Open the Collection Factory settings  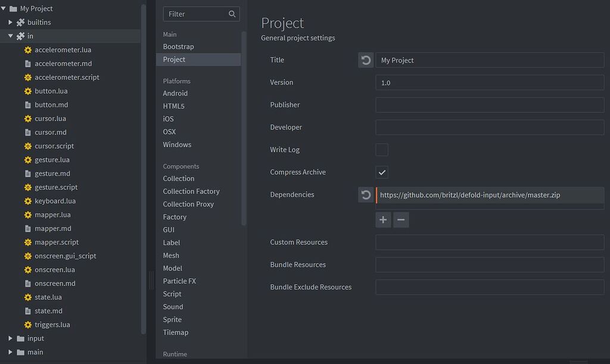191,191
